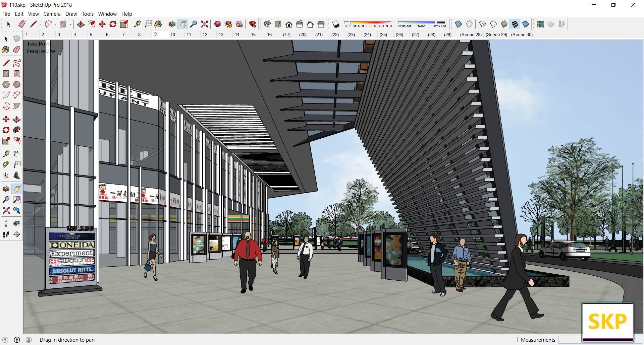The width and height of the screenshot is (644, 345).
Task: Enable Wireframe face style
Action: [483, 24]
